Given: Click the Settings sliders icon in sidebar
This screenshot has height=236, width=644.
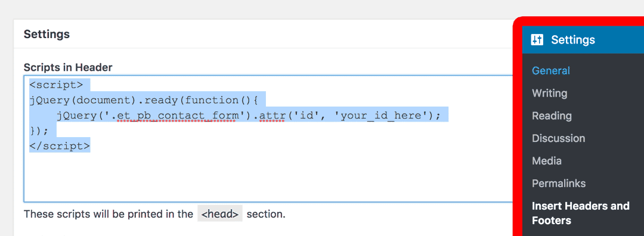Looking at the screenshot, I should click(x=537, y=40).
